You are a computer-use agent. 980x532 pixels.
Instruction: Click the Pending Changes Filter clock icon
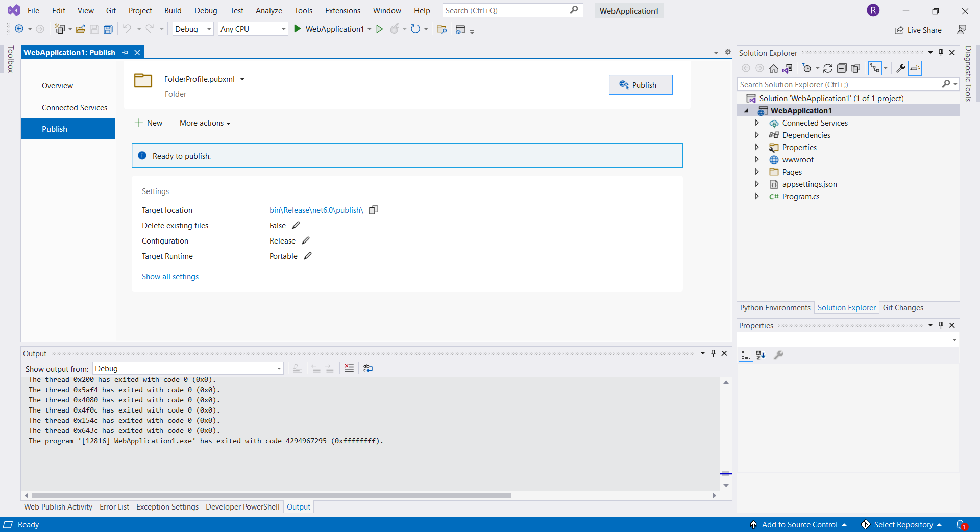pyautogui.click(x=806, y=68)
